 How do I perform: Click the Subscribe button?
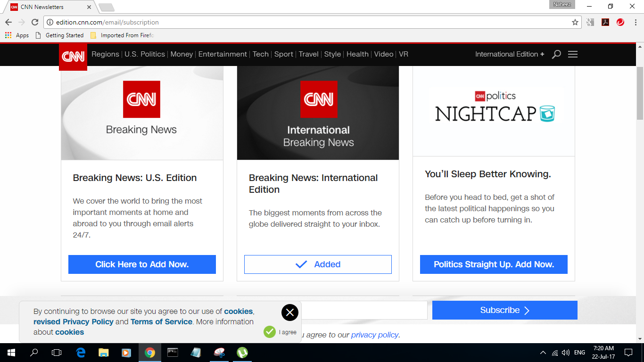click(505, 310)
